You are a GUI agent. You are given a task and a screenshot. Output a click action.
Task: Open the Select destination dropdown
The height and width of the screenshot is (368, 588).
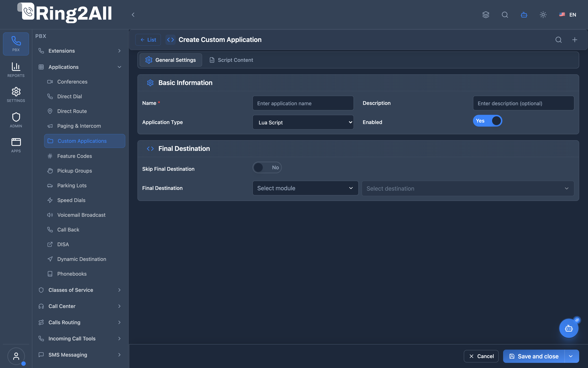(468, 188)
